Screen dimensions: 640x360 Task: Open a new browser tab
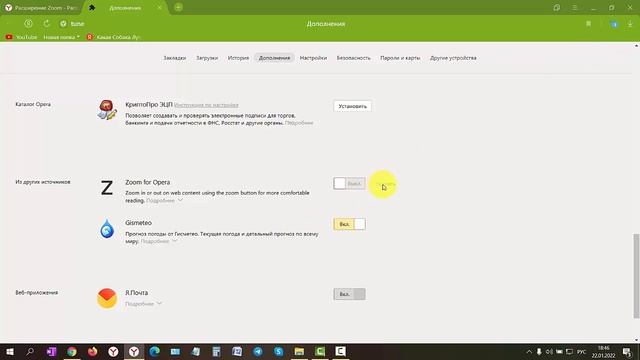[178, 7]
